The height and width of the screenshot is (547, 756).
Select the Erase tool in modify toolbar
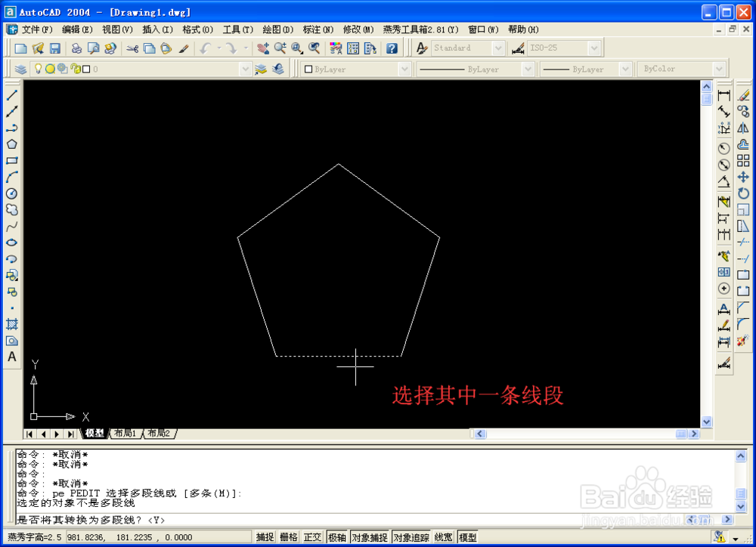(743, 95)
